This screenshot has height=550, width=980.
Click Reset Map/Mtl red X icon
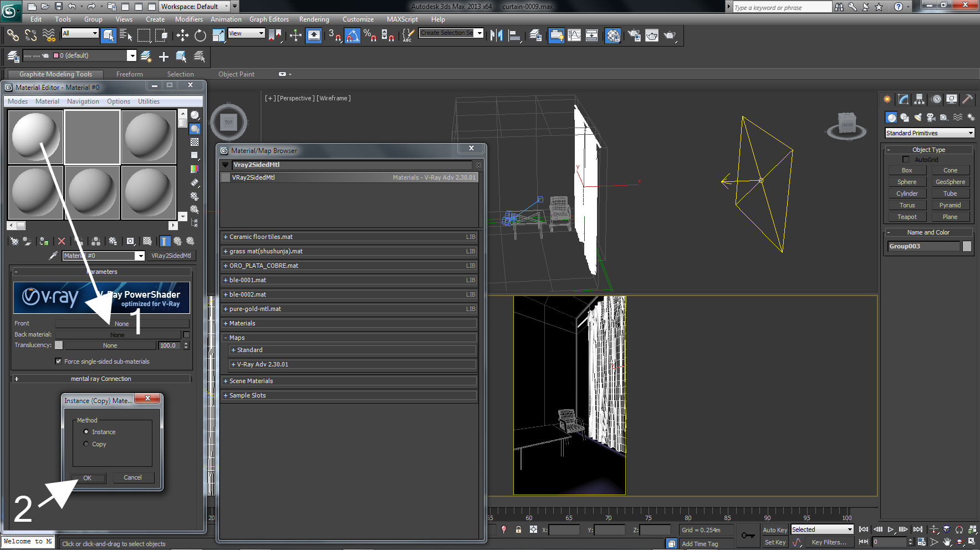click(x=62, y=241)
